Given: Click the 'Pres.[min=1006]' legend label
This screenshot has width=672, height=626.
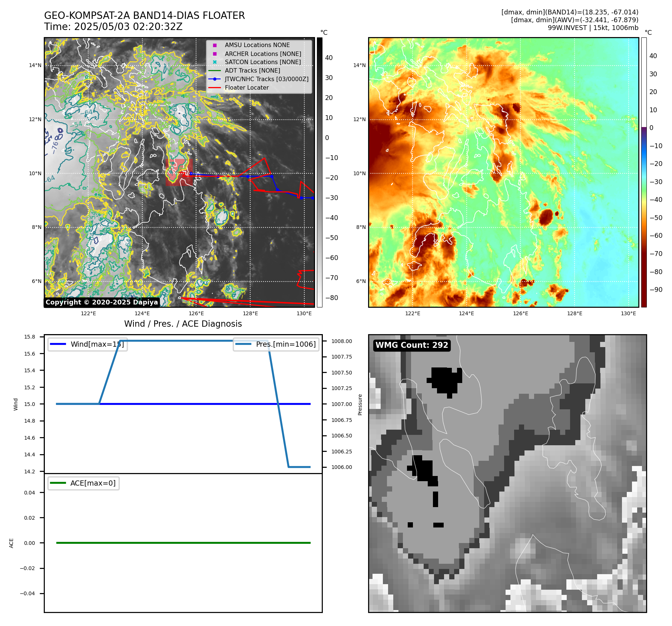Looking at the screenshot, I should pos(286,344).
